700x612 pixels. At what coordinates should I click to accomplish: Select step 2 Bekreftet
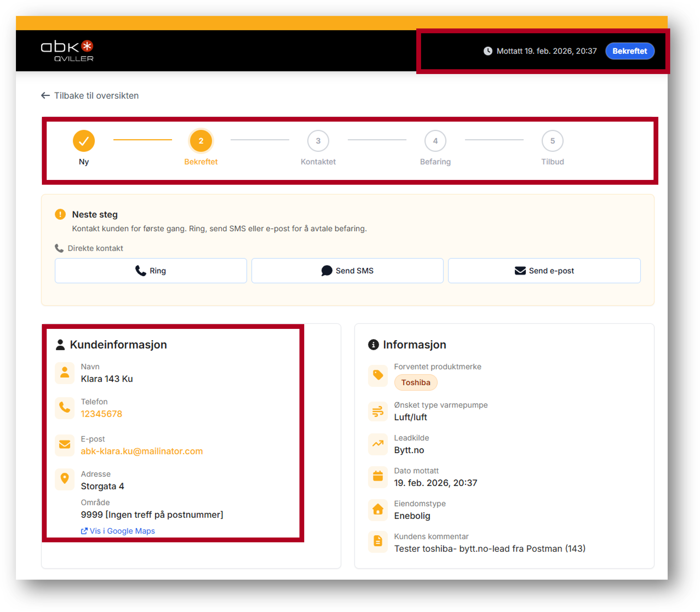201,141
